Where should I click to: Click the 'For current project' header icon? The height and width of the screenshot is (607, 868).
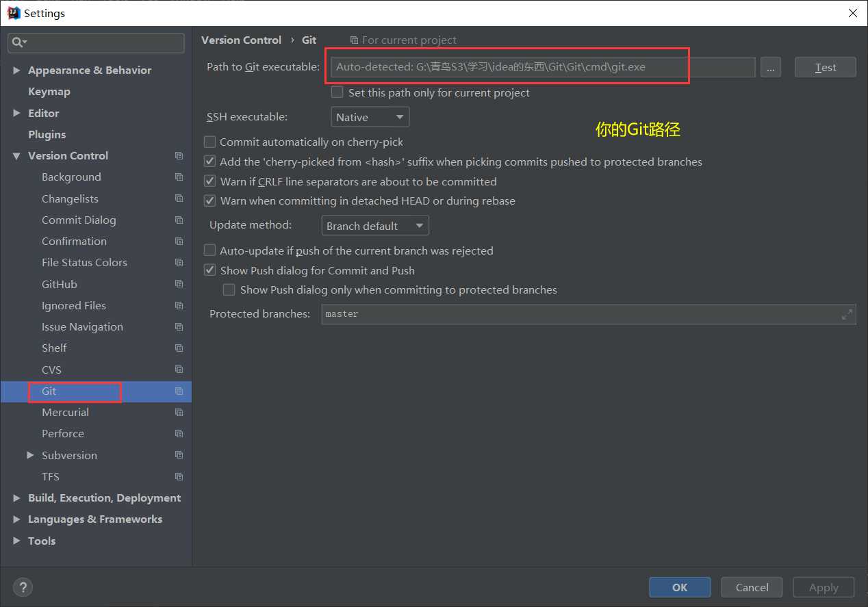(354, 40)
